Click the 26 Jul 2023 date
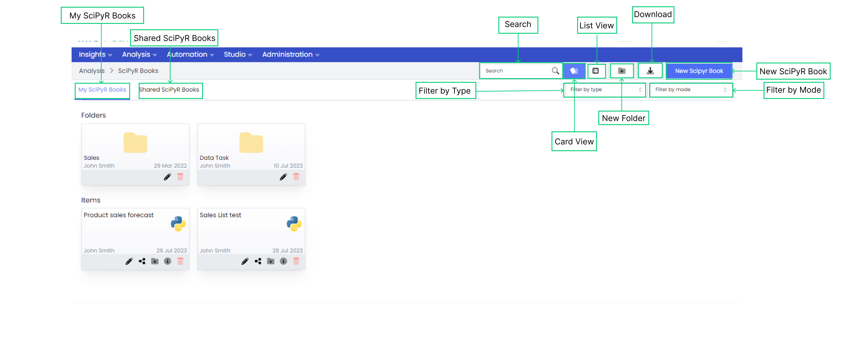Screen dimensions: 868x341 click(x=172, y=250)
